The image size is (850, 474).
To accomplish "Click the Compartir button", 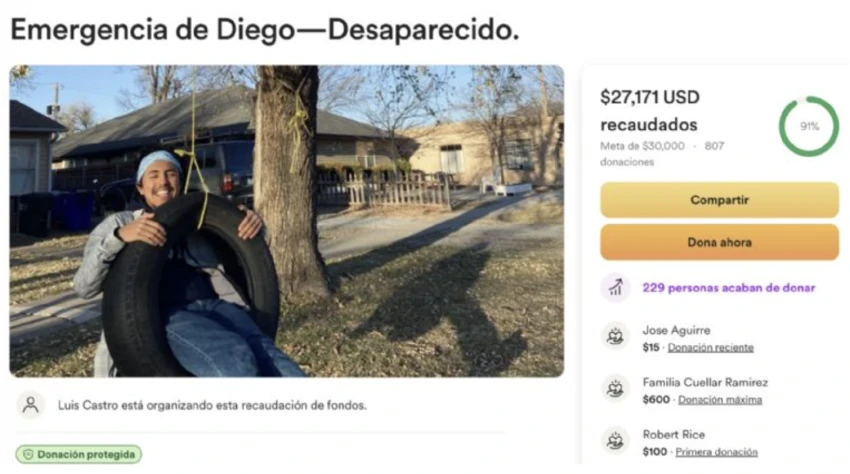I will click(x=719, y=200).
